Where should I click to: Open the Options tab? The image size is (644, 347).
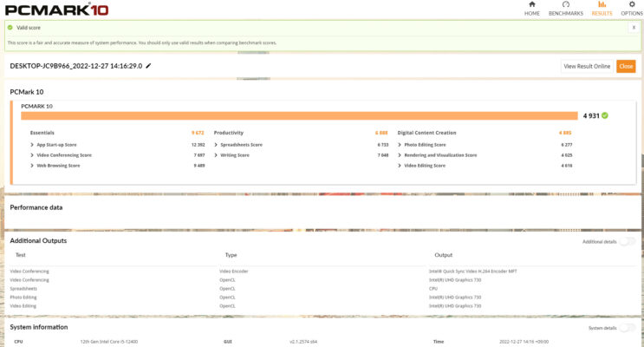click(x=632, y=9)
